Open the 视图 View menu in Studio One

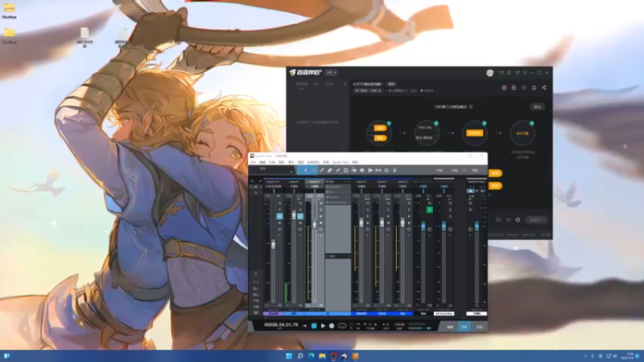pyautogui.click(x=326, y=162)
